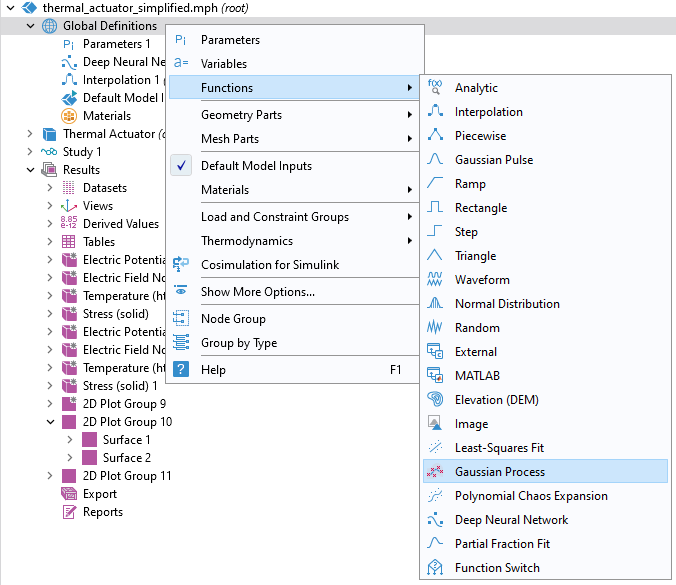Select the Export node
Screen dimensions: 676x585
click(100, 494)
